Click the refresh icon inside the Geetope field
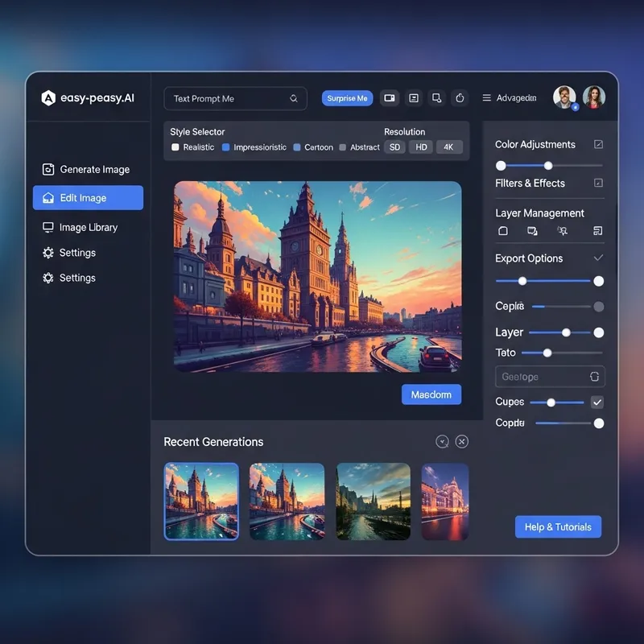This screenshot has height=644, width=644. click(594, 376)
